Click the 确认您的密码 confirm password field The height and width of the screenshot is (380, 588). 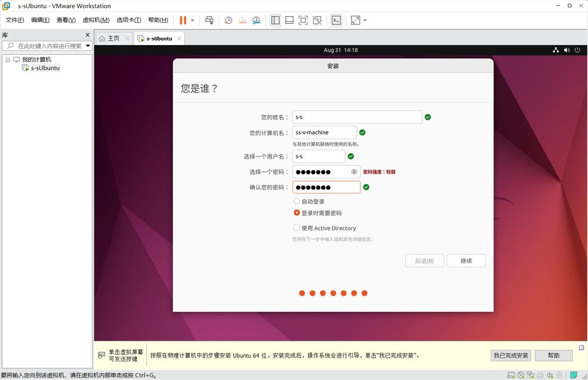coord(326,187)
